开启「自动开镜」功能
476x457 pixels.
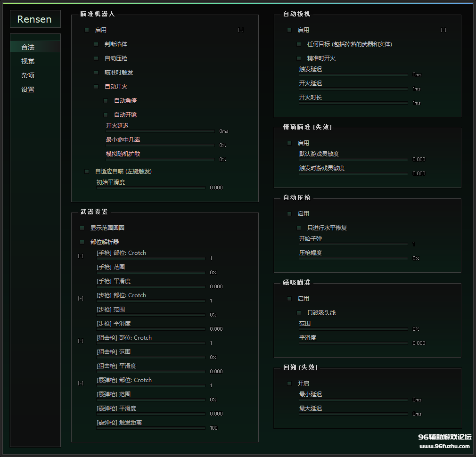click(x=105, y=114)
